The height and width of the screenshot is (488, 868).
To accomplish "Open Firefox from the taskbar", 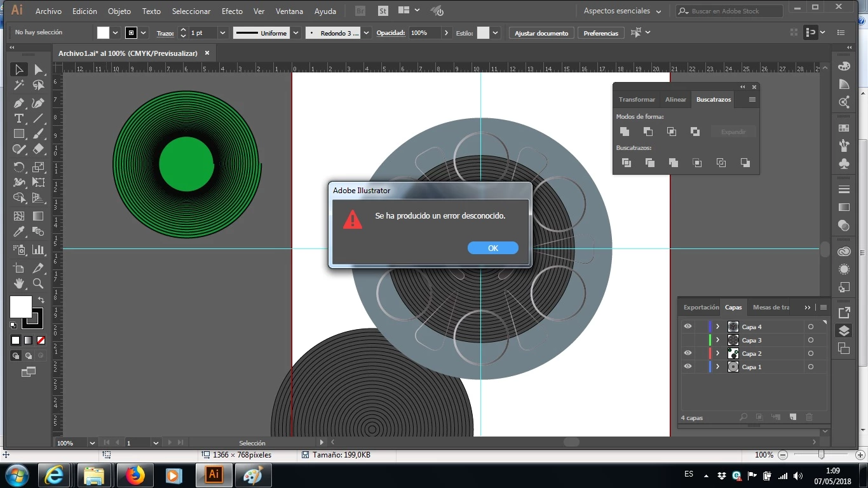I will (134, 475).
